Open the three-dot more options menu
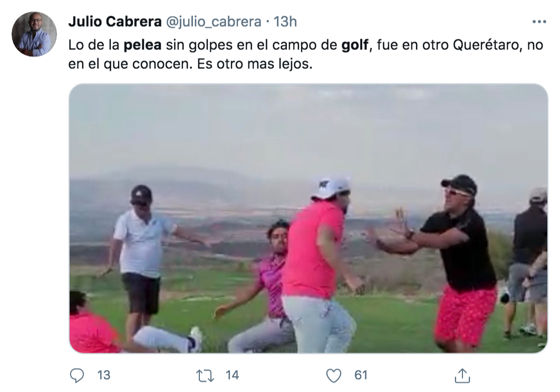Viewport: 560px width, 392px height. point(539,22)
